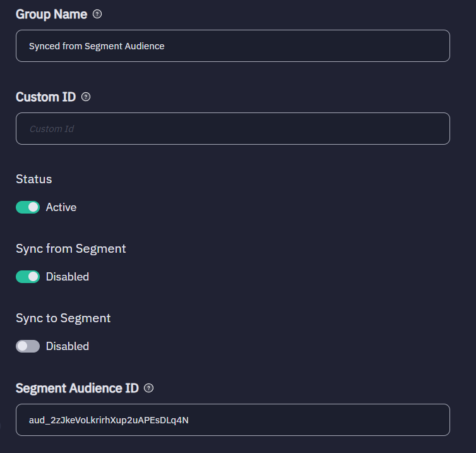The height and width of the screenshot is (453, 476).
Task: Click the audience ID value starting with aud_2zJke
Action: [109, 420]
